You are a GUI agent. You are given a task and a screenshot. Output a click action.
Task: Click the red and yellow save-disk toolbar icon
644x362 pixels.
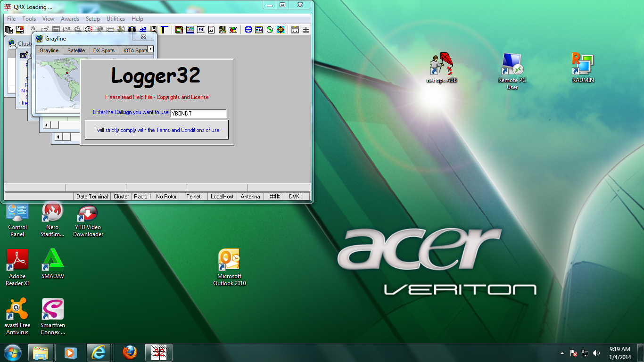[20, 30]
